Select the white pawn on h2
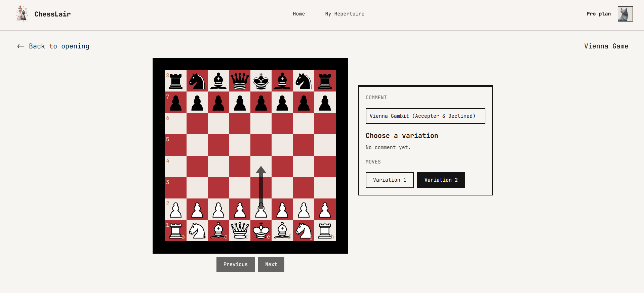 [x=325, y=210]
